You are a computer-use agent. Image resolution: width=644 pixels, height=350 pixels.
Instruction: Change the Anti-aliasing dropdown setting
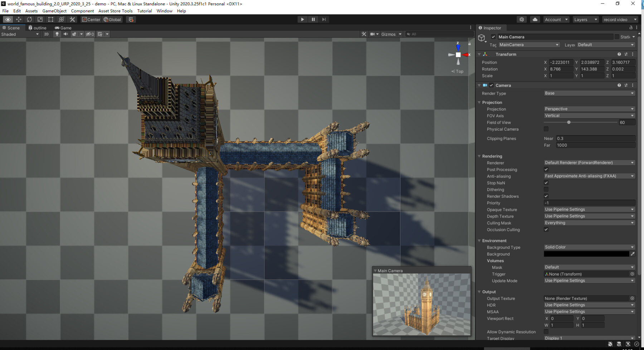coord(589,176)
